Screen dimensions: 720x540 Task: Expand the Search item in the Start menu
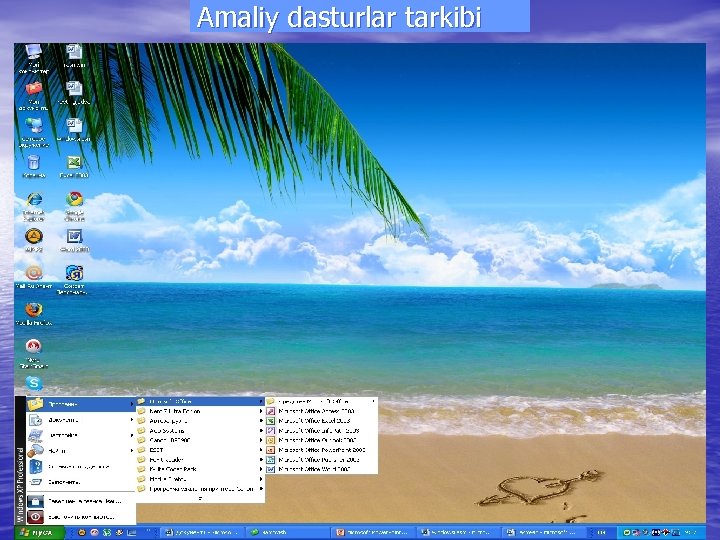81,451
